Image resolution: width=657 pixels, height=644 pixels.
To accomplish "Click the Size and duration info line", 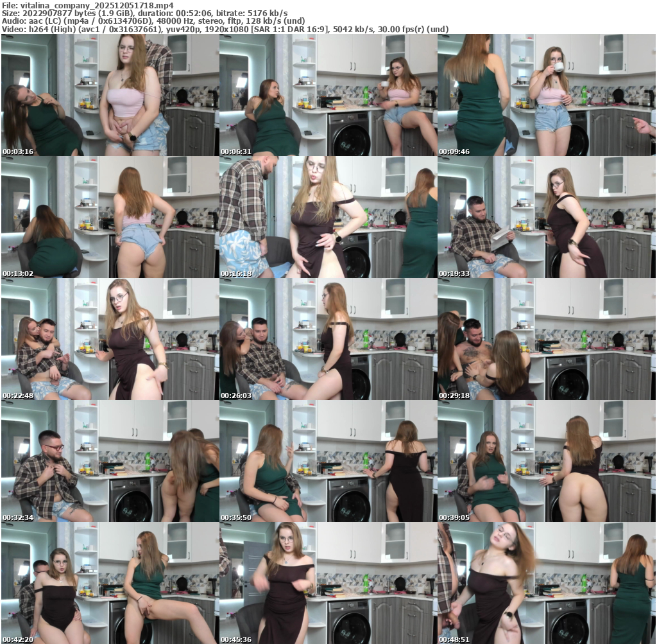I will (x=144, y=13).
